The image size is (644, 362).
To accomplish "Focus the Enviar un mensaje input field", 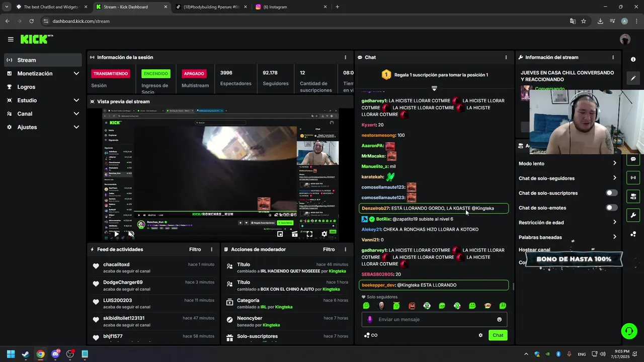I will (x=435, y=319).
